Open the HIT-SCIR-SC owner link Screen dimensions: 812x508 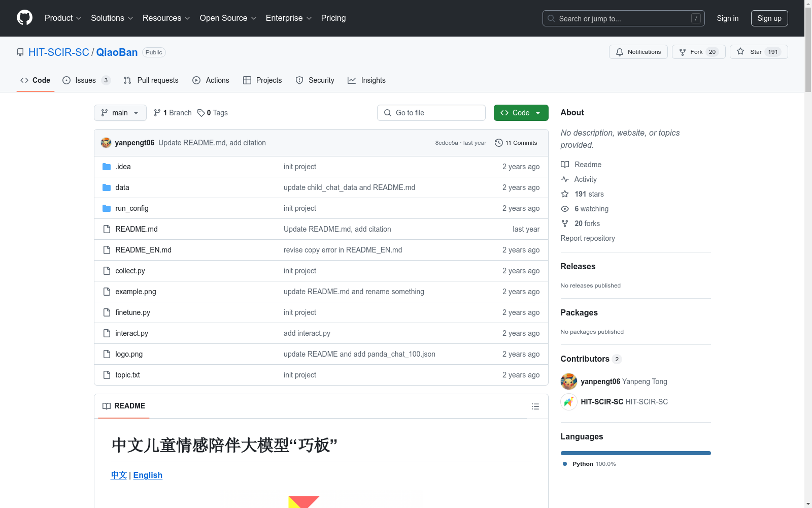pos(59,52)
